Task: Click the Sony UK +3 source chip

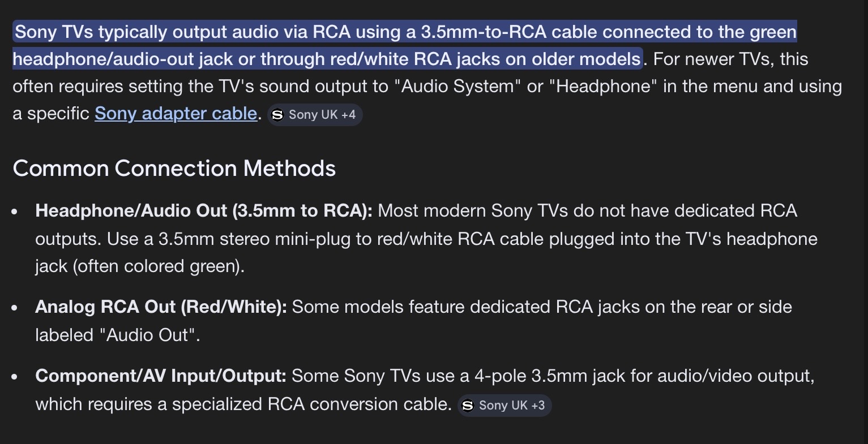Action: (x=504, y=406)
